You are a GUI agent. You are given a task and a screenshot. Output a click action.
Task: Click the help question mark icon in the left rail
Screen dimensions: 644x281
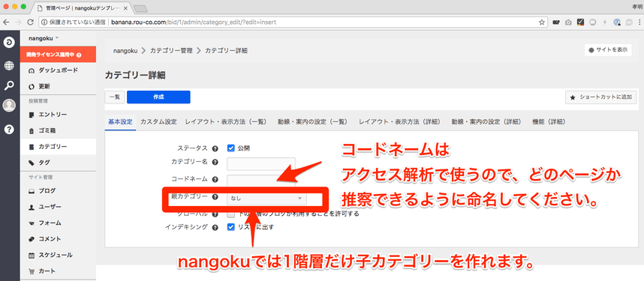9,129
